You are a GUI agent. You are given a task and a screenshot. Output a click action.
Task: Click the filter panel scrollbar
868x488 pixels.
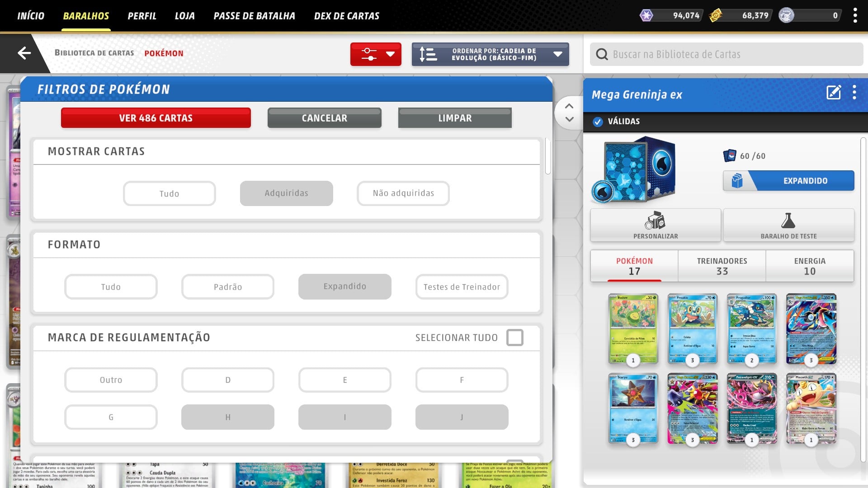coord(548,156)
